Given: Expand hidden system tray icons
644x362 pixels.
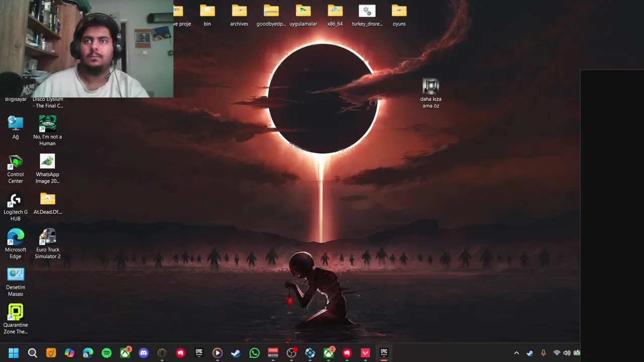Looking at the screenshot, I should (516, 353).
